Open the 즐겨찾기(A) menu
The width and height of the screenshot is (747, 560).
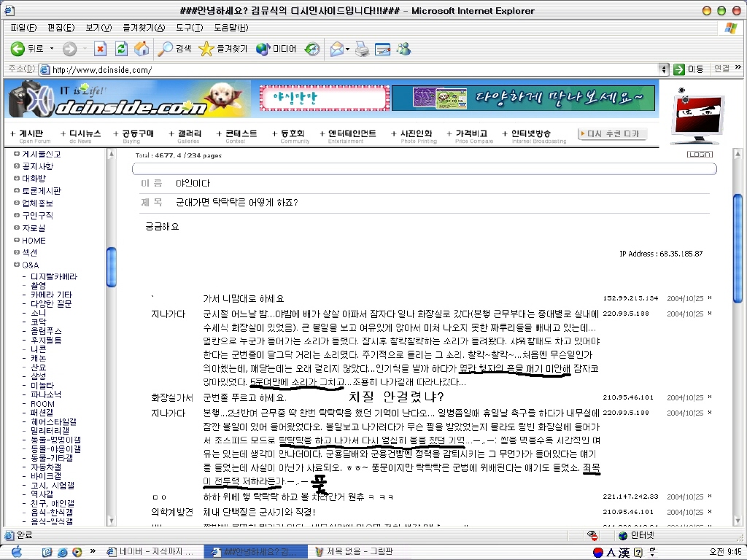[144, 28]
